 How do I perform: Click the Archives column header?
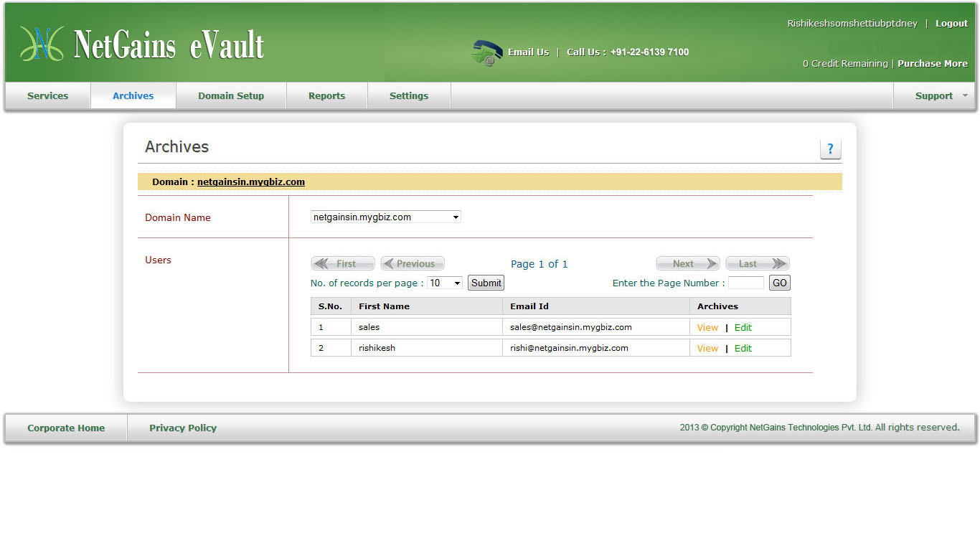(x=740, y=306)
